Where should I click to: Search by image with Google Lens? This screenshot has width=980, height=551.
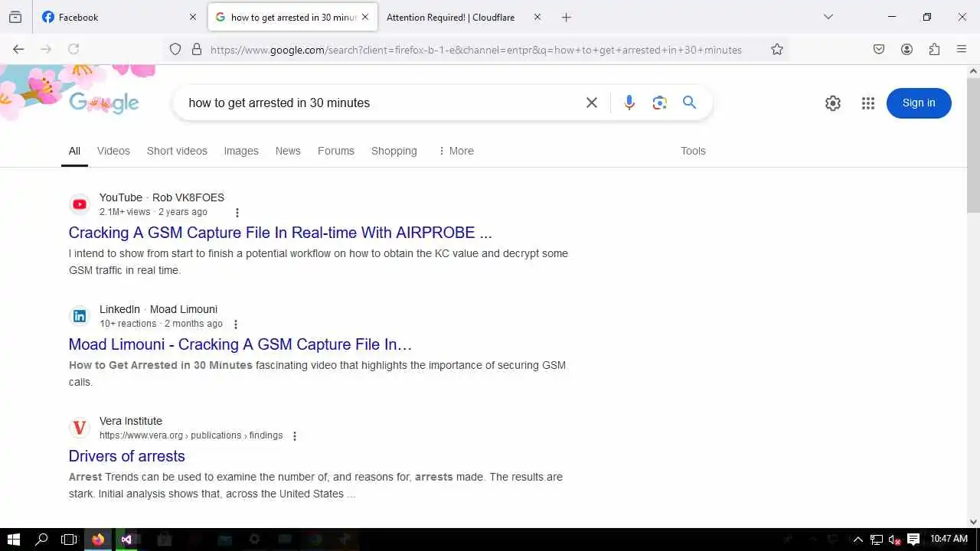point(660,103)
